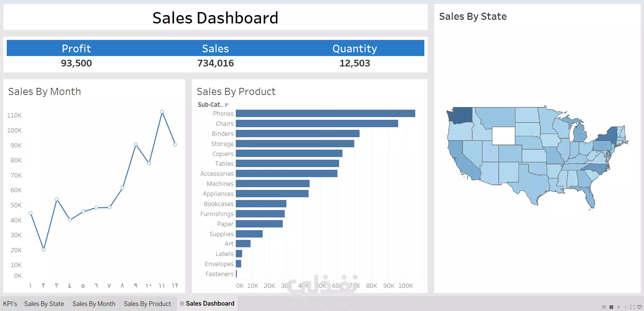The height and width of the screenshot is (311, 644).
Task: Click the grid icon on Sales Dashboard tab
Action: click(182, 303)
